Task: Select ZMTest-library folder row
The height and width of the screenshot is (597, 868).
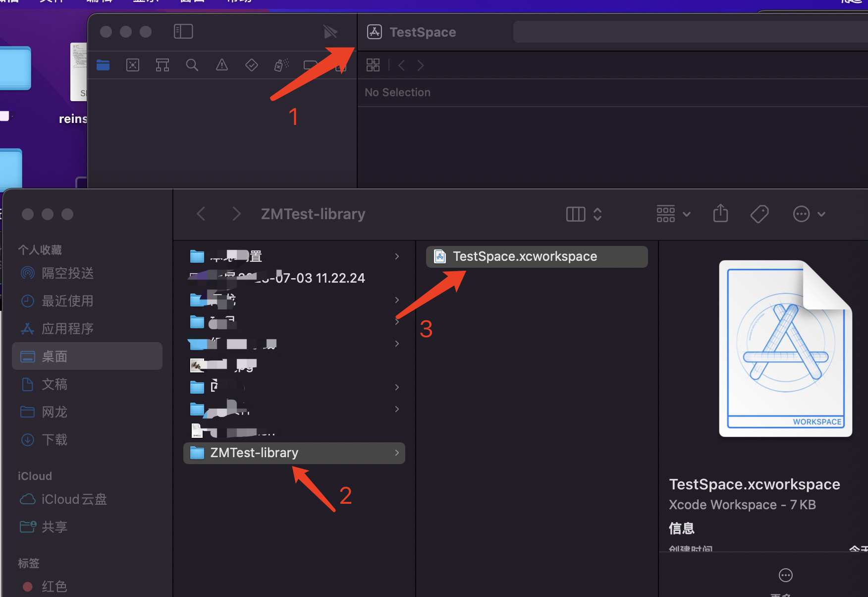Action: [x=294, y=453]
